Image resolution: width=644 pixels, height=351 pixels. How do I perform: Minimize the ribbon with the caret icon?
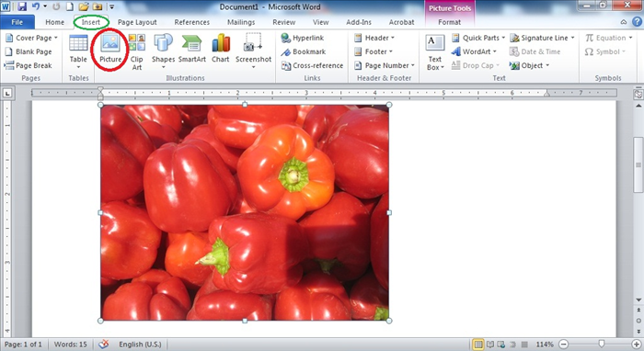click(x=624, y=22)
